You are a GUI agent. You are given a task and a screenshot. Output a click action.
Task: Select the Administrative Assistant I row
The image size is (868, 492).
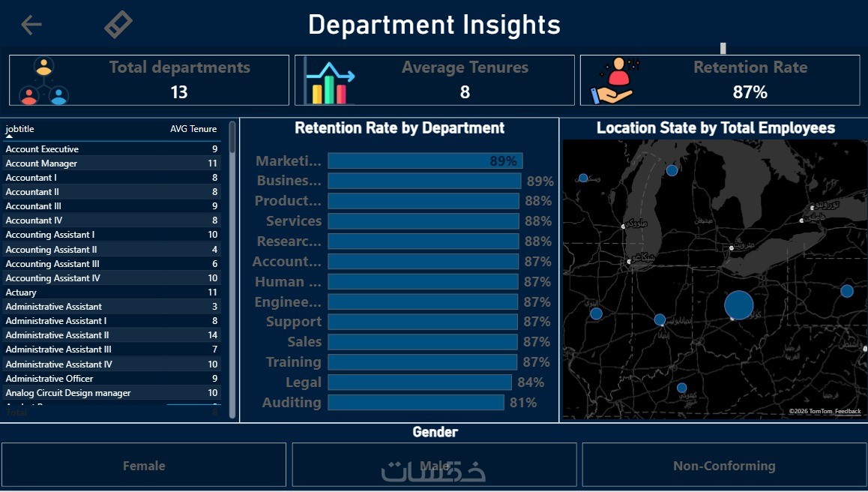[x=112, y=321]
